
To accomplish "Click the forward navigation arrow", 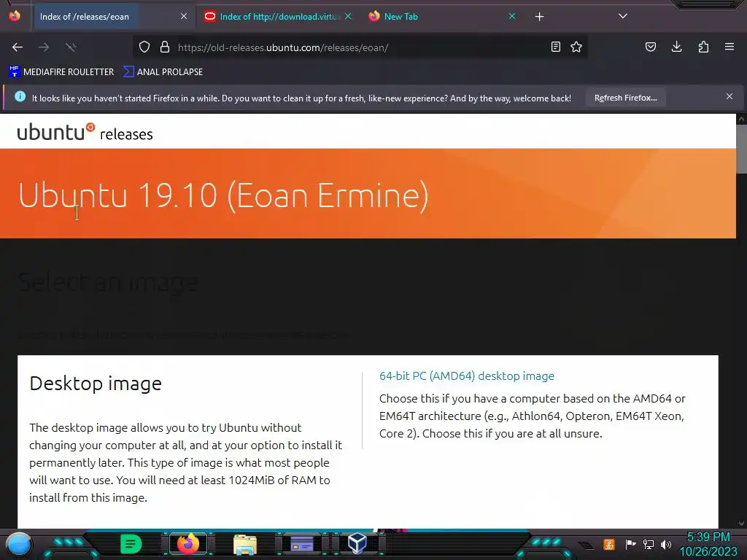I will [x=44, y=47].
